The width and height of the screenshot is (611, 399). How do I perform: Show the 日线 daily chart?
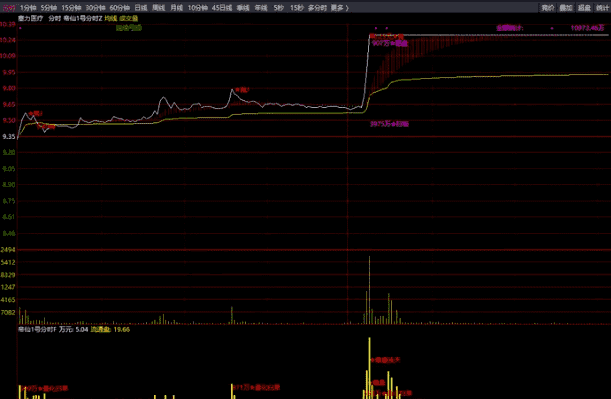(x=141, y=8)
